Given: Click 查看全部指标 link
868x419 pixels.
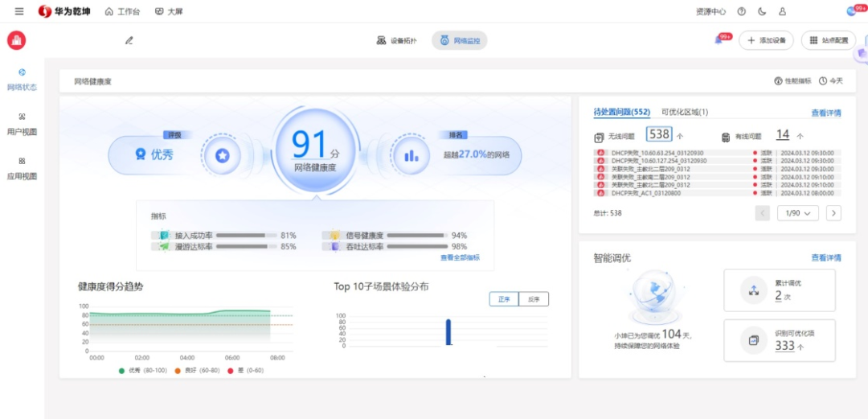Looking at the screenshot, I should click(460, 257).
